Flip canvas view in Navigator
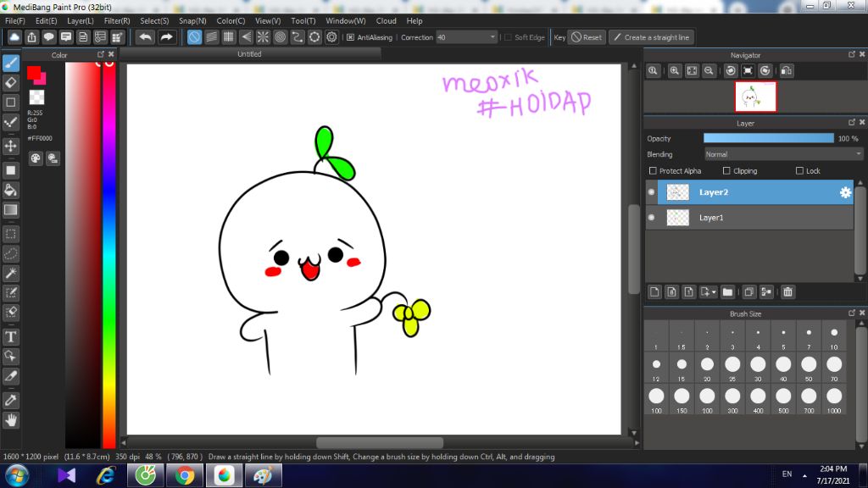The image size is (868, 488). pos(786,71)
